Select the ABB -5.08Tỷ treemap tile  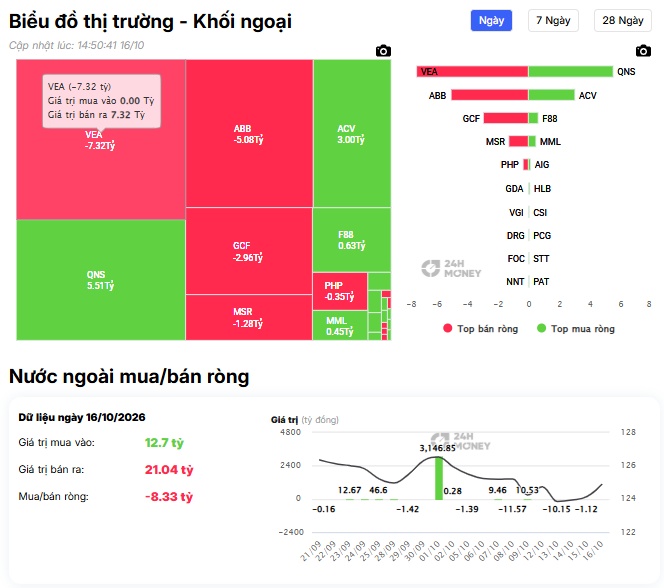tap(249, 133)
